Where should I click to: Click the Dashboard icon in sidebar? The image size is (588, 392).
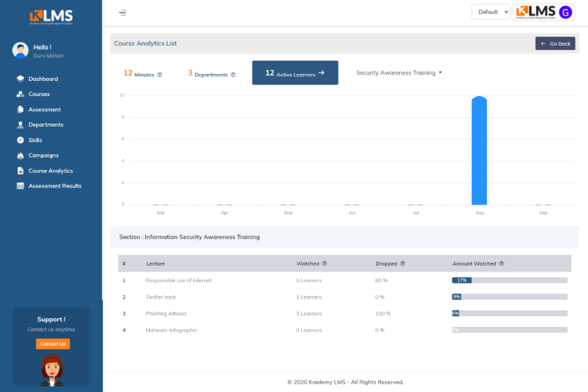click(x=20, y=79)
